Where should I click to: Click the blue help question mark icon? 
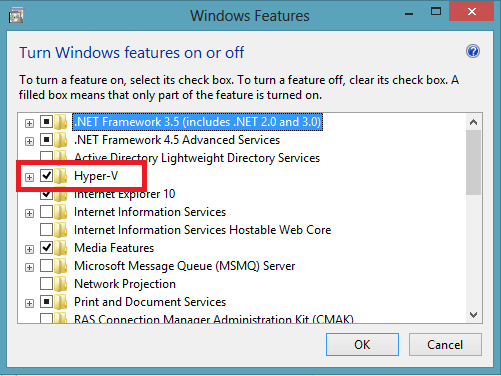tap(473, 51)
